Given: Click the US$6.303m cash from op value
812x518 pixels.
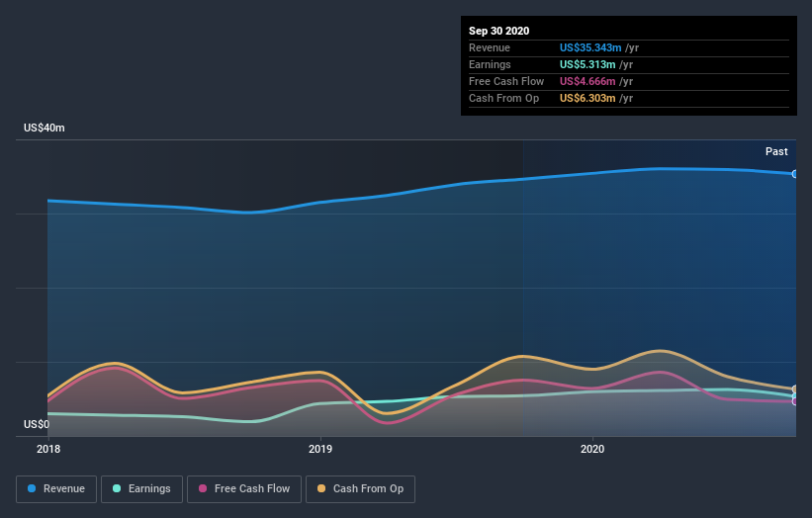Looking at the screenshot, I should (587, 98).
